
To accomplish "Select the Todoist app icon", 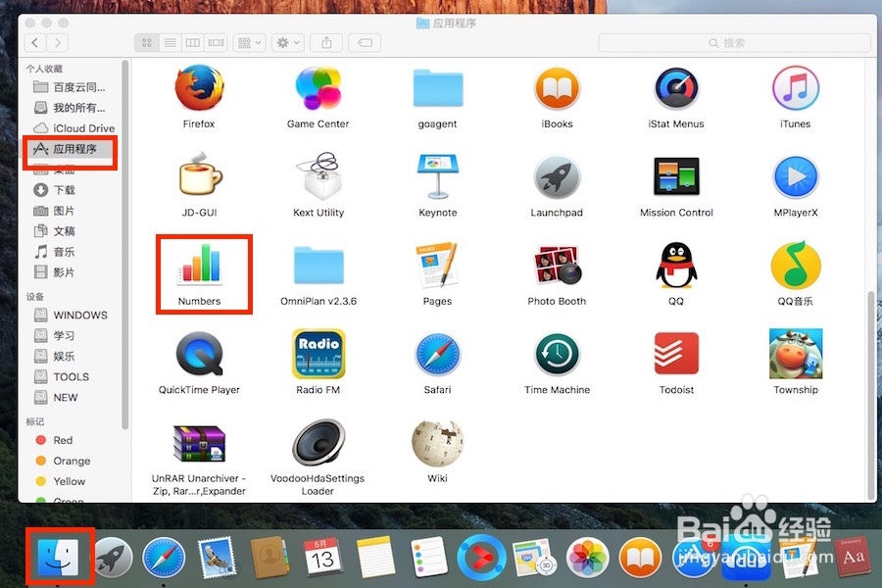I will coord(676,354).
